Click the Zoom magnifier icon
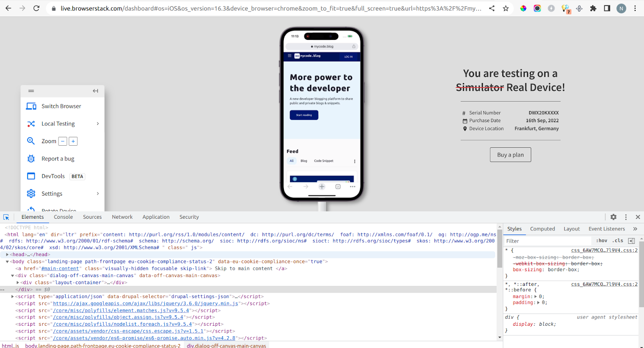 (x=31, y=141)
